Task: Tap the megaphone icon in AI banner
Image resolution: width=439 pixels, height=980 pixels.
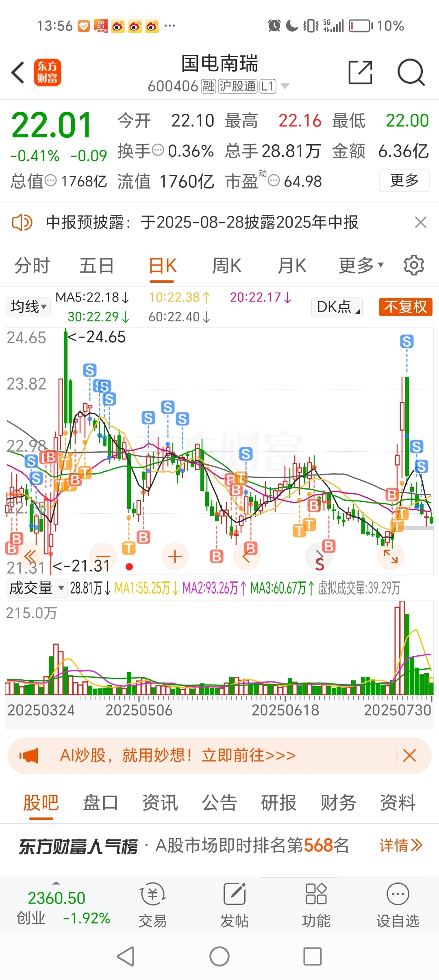Action: click(29, 756)
